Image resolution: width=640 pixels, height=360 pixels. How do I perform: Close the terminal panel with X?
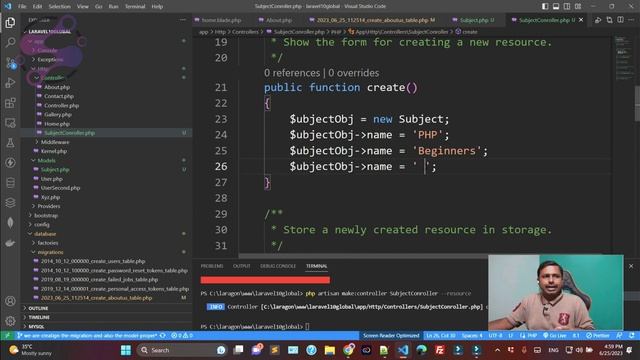pyautogui.click(x=631, y=266)
